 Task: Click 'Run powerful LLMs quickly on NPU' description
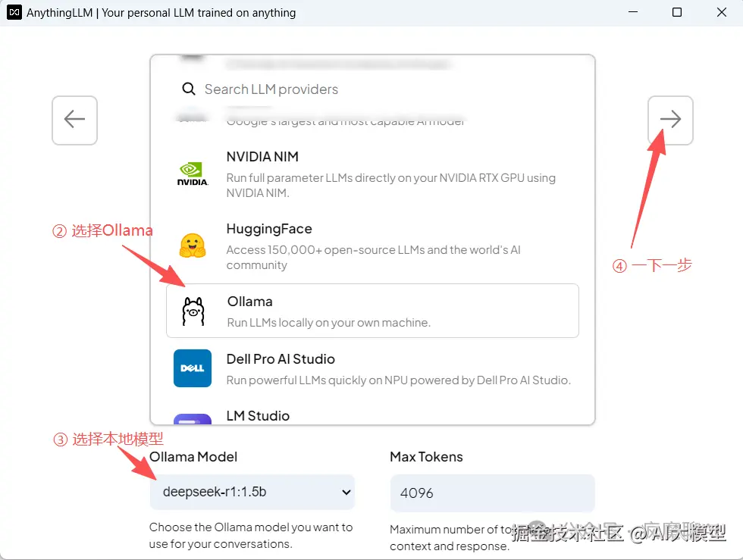click(x=399, y=380)
